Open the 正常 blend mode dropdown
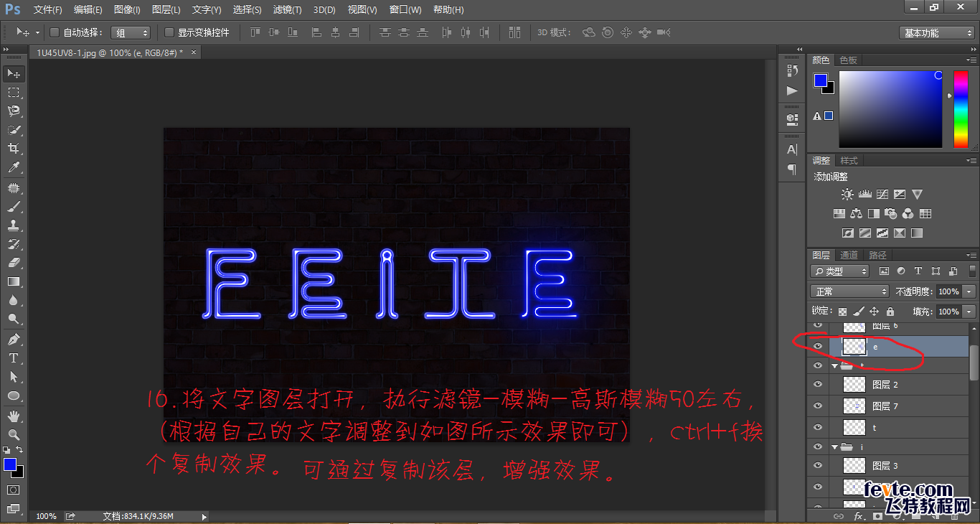The width and height of the screenshot is (980, 524). tap(849, 291)
